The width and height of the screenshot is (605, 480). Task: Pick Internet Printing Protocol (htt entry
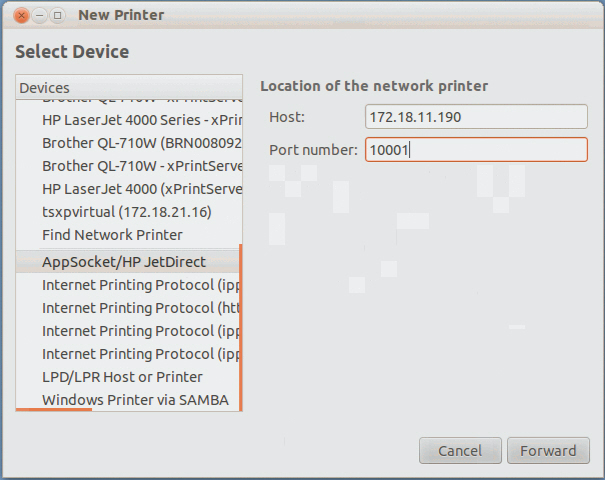coord(141,308)
